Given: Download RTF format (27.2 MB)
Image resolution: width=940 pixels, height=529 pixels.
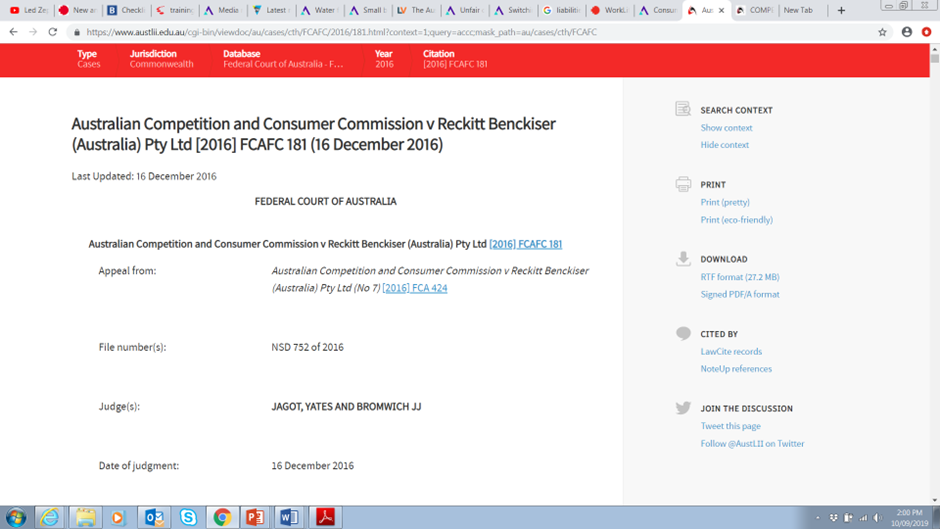Looking at the screenshot, I should (x=740, y=277).
